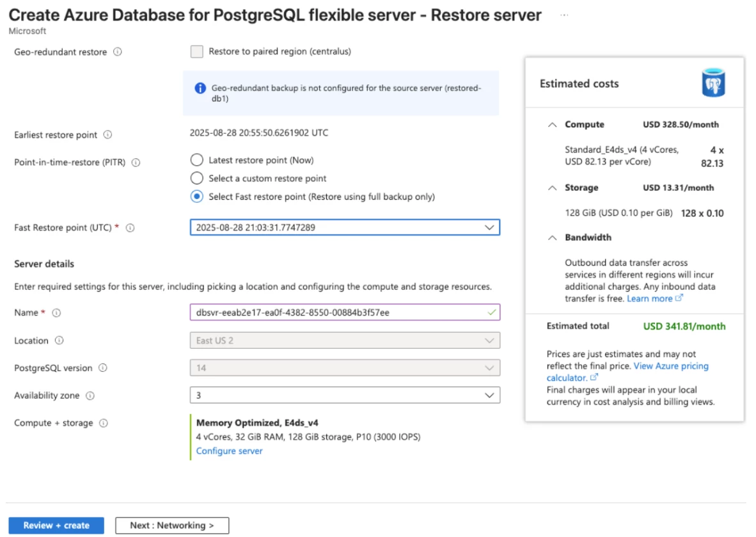Screen dimensions: 756x537
Task: Click the Compute + storage info icon
Action: pos(104,423)
